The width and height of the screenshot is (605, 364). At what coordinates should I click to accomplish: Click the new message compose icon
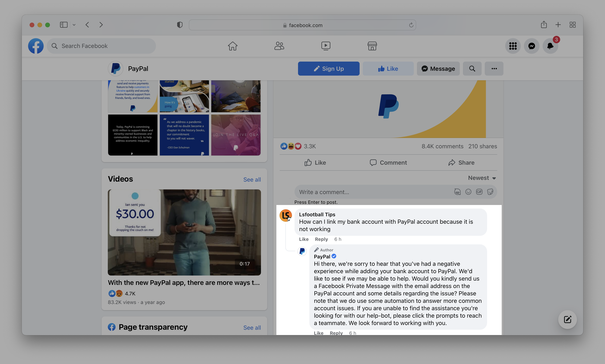(567, 319)
